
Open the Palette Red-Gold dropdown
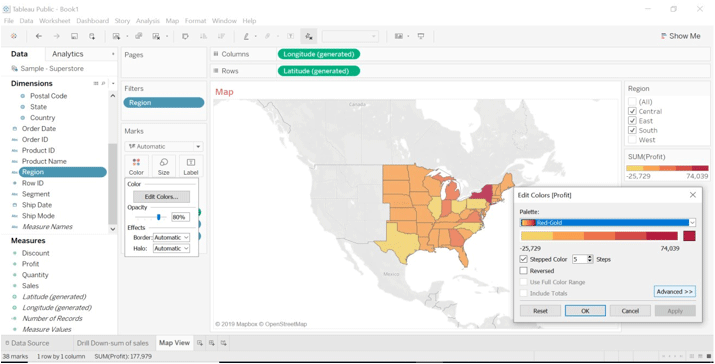(x=608, y=223)
